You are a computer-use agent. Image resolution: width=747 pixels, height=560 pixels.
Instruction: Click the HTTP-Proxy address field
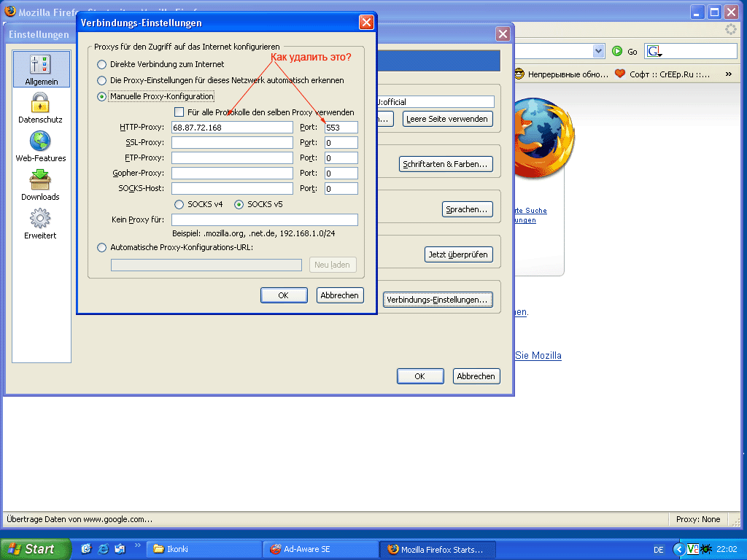pos(232,127)
